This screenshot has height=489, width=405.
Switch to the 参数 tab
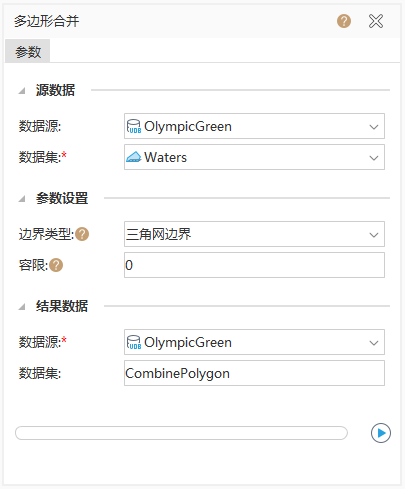tap(28, 52)
